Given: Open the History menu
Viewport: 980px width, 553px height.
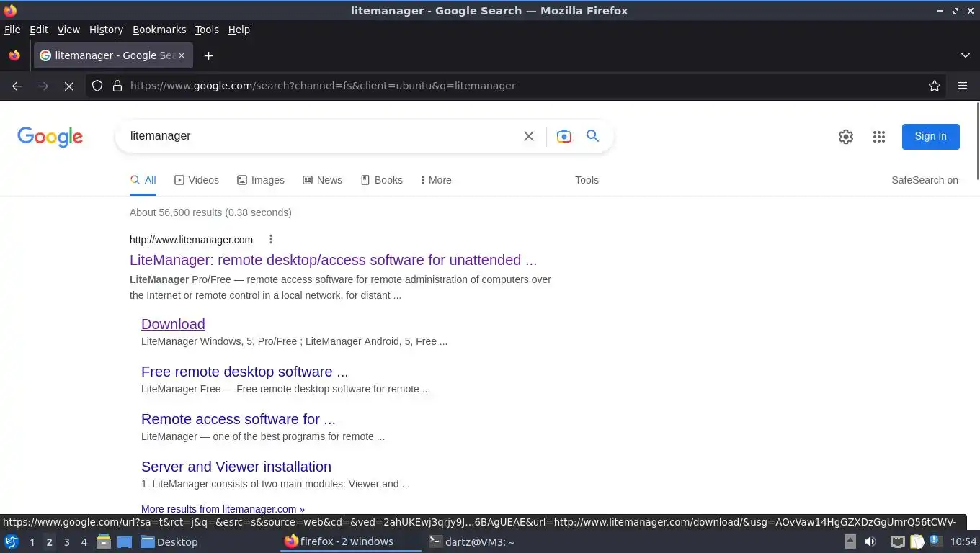Looking at the screenshot, I should (x=106, y=30).
